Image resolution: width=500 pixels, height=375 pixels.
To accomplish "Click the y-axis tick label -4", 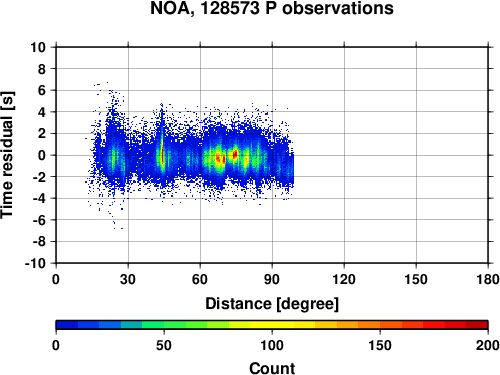I will point(39,198).
